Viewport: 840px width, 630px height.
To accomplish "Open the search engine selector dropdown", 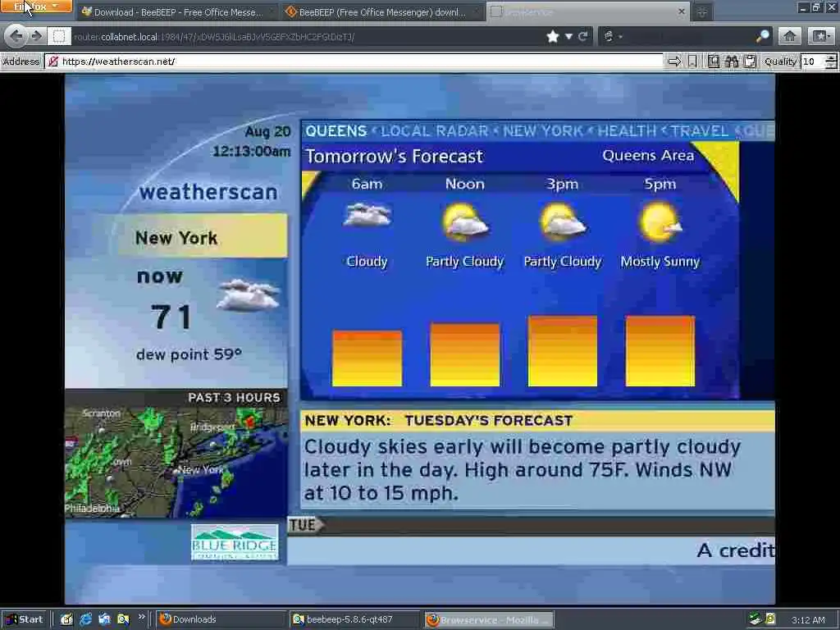I will 614,36.
